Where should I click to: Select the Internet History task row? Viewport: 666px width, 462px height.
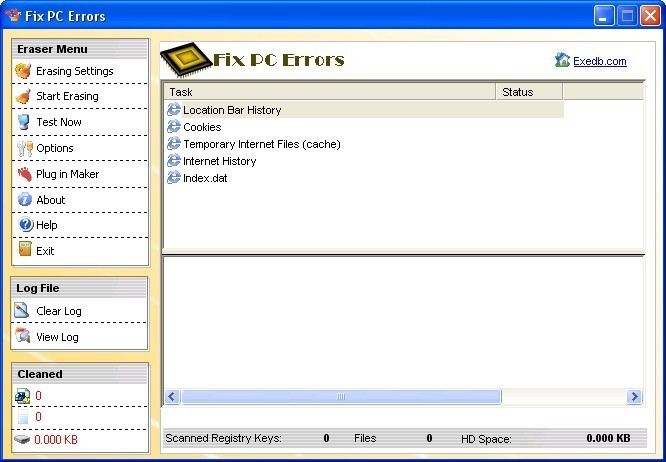[x=364, y=161]
